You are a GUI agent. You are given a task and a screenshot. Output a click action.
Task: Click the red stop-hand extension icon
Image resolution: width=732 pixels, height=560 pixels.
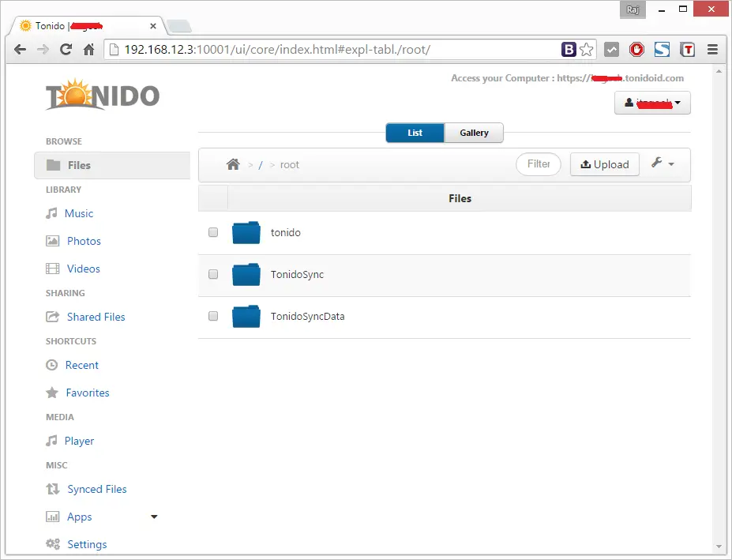636,49
